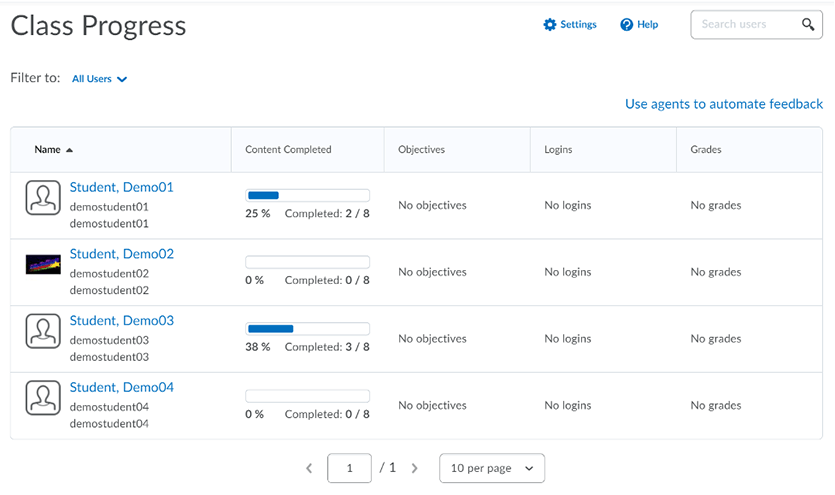Open the 10 per page dropdown

pyautogui.click(x=492, y=468)
